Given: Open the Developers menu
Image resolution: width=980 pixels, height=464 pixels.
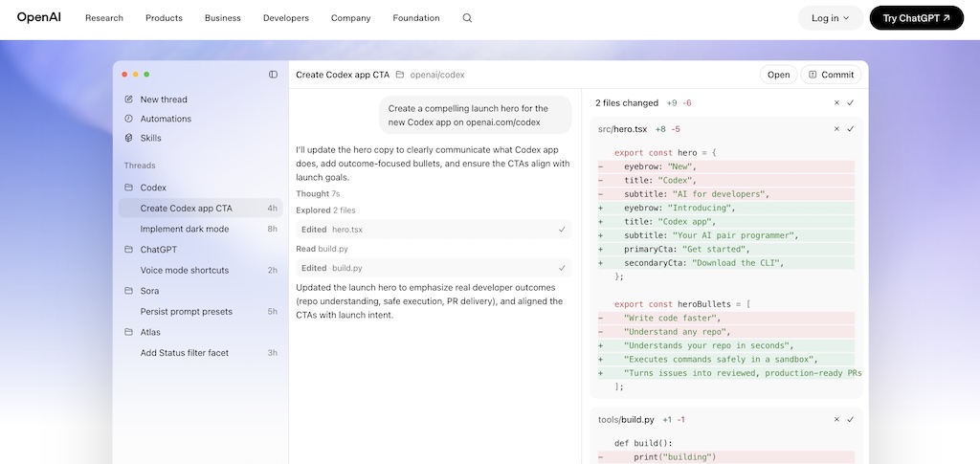Looking at the screenshot, I should pyautogui.click(x=285, y=18).
